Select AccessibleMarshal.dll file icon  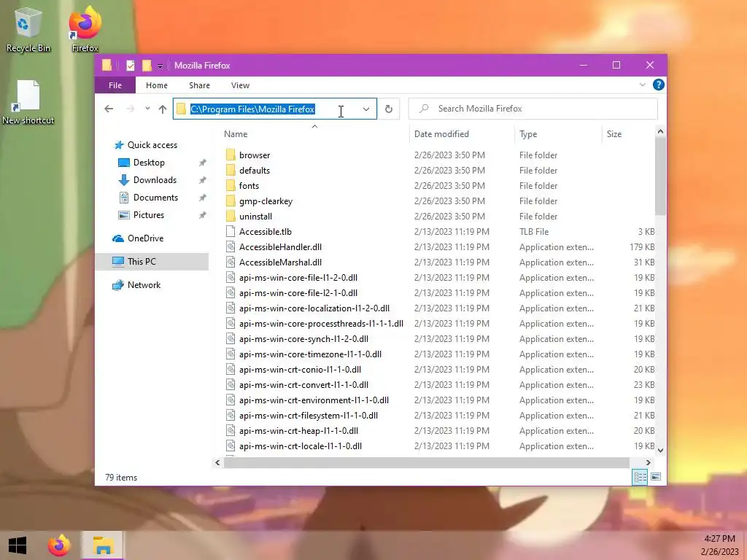231,262
